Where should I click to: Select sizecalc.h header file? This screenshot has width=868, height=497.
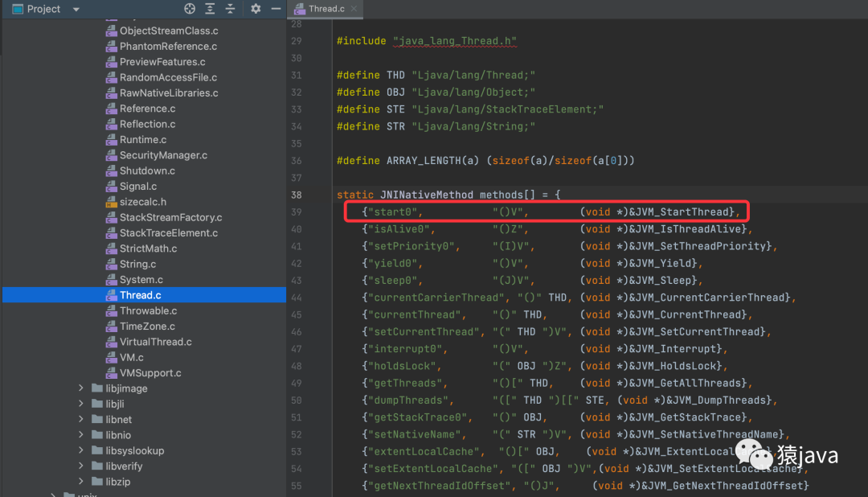click(143, 202)
